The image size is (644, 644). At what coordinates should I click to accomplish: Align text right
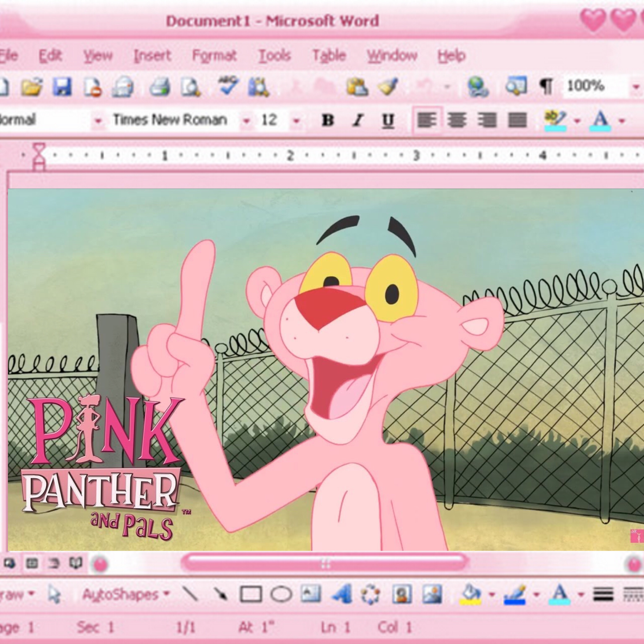(x=487, y=120)
